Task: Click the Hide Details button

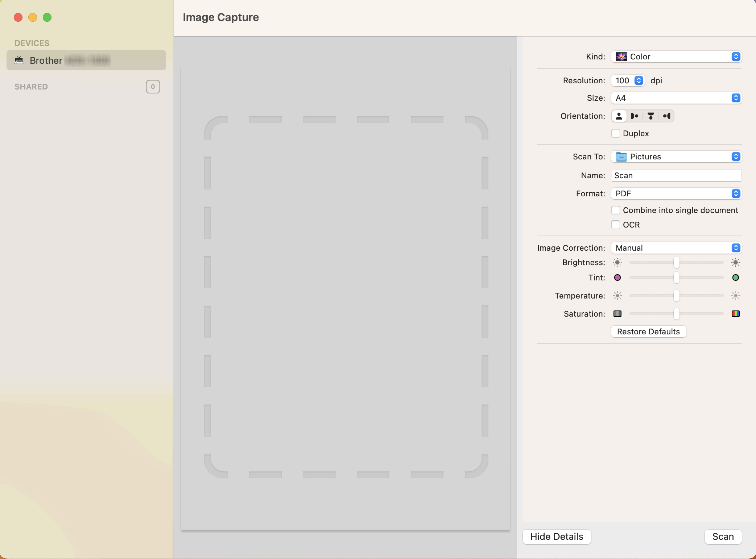Action: point(557,537)
